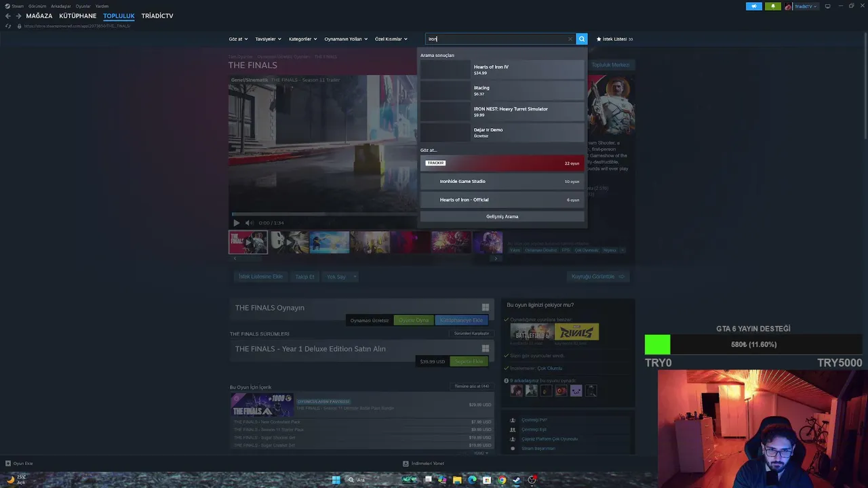Image resolution: width=868 pixels, height=488 pixels.
Task: Clear the store search text
Action: 570,39
